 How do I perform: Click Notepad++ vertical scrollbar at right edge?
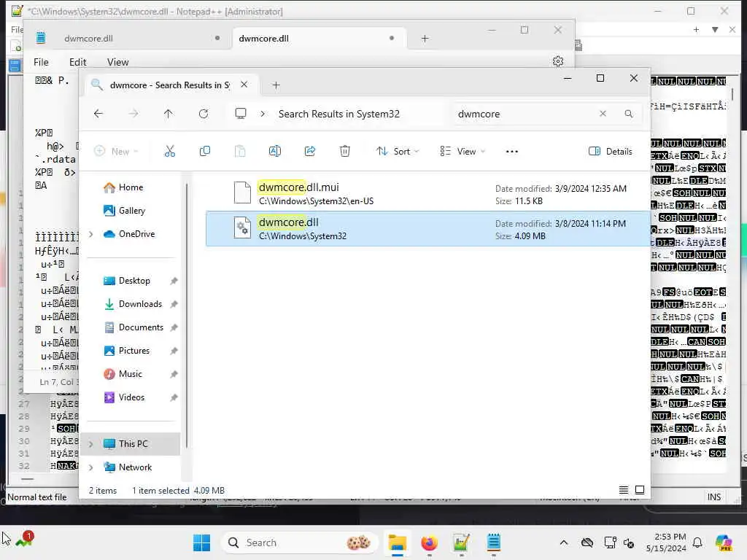tap(732, 96)
